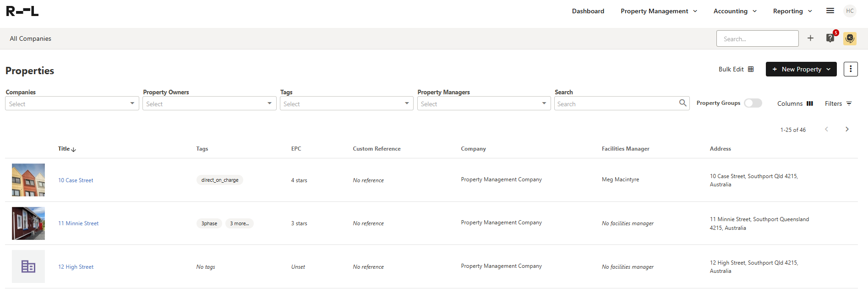Go to next page of properties
This screenshot has width=868, height=293.
coord(847,130)
